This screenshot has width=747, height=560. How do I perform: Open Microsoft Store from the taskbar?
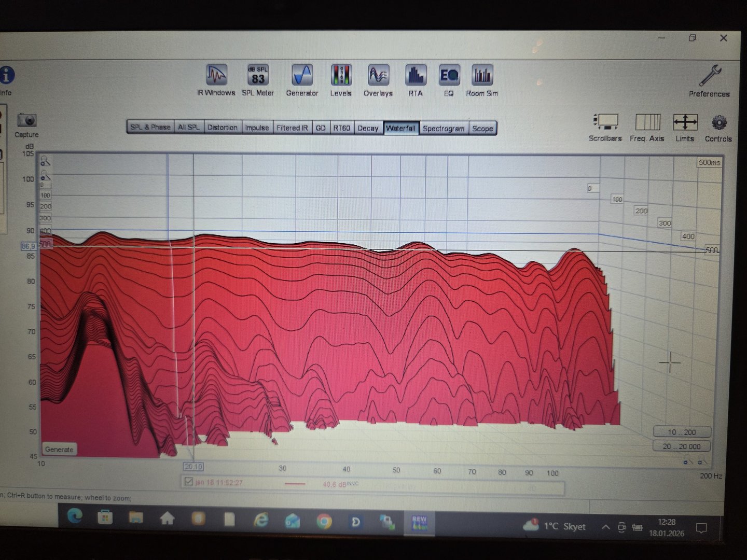[105, 517]
